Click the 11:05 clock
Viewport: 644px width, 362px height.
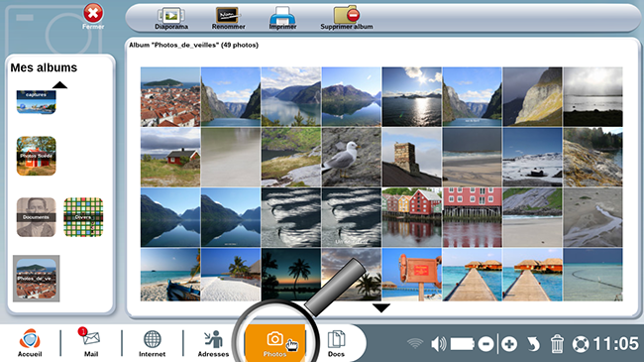[616, 344]
